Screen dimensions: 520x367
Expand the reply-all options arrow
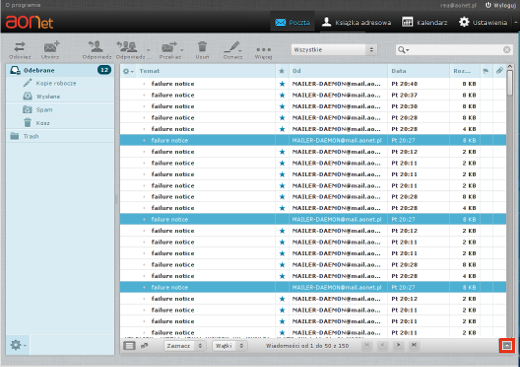point(149,50)
